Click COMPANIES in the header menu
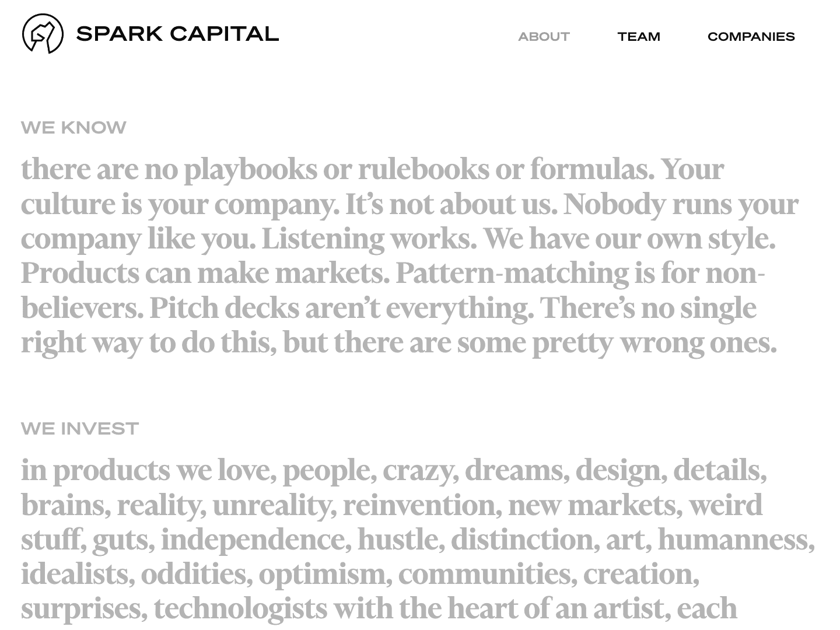Viewport: 840px width, 630px height. [x=751, y=36]
